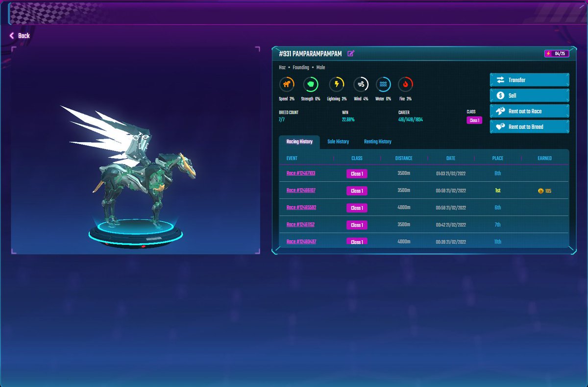588x387 pixels.
Task: Click the Rent out to Race button
Action: tap(530, 111)
